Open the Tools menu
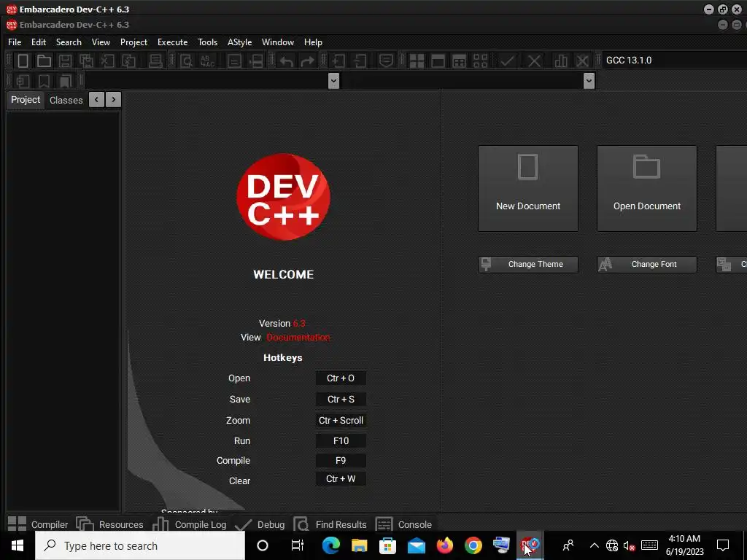This screenshot has width=747, height=560. (208, 42)
